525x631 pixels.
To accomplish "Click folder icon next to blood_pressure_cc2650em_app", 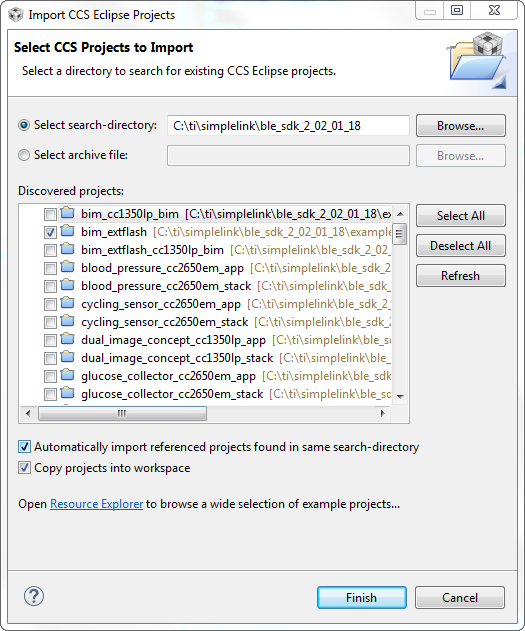I will [x=67, y=268].
